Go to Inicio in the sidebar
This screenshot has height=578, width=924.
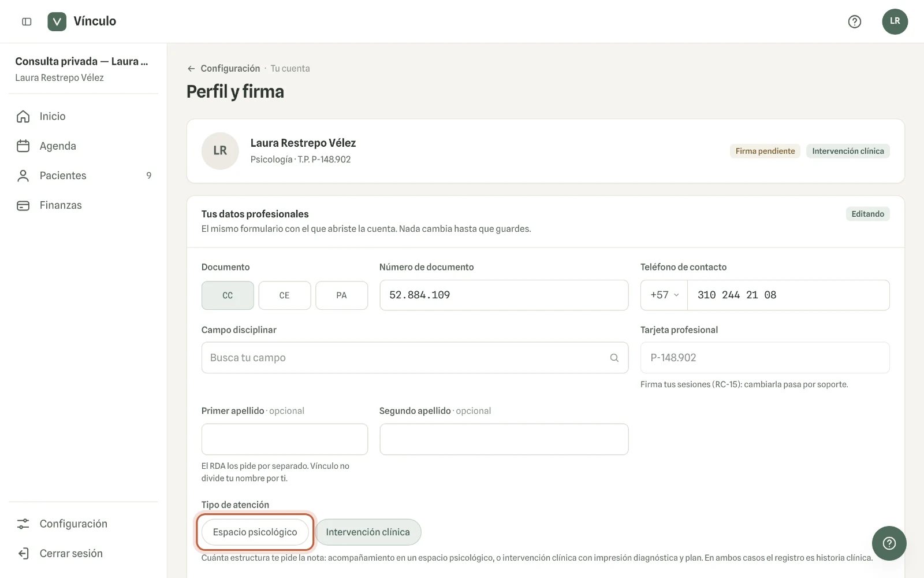point(83,116)
